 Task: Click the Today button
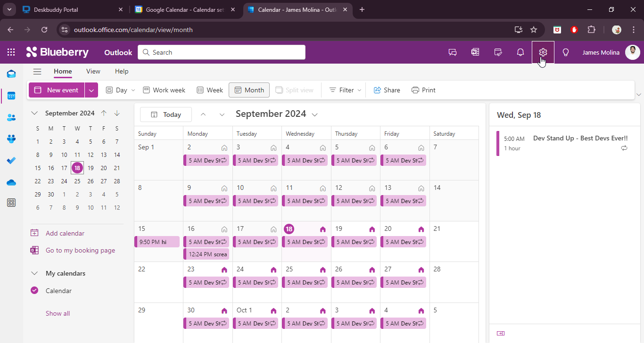tap(166, 114)
